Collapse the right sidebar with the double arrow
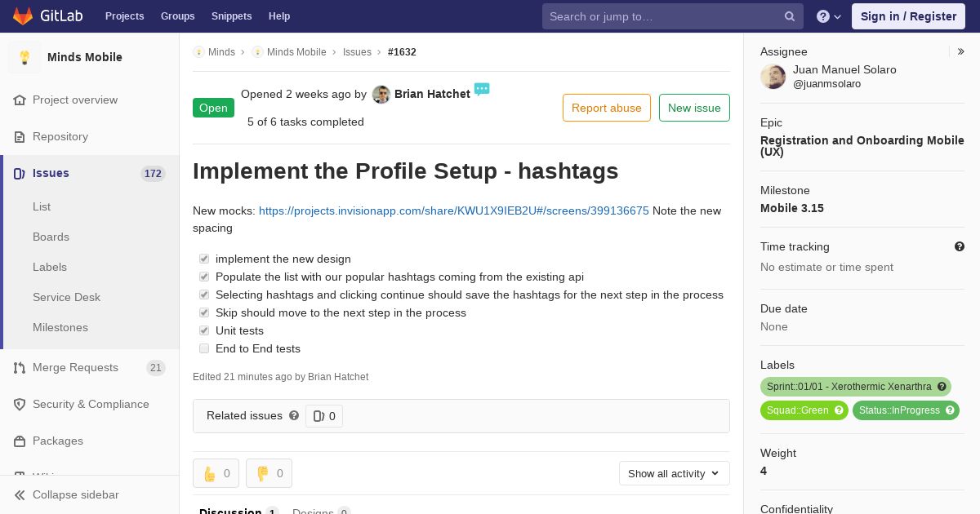This screenshot has height=514, width=980. [961, 51]
